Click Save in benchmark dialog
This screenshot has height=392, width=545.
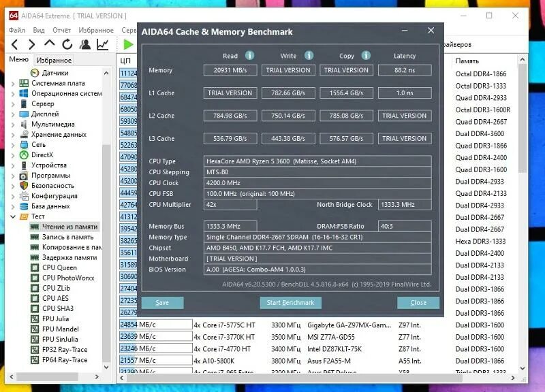pos(162,303)
